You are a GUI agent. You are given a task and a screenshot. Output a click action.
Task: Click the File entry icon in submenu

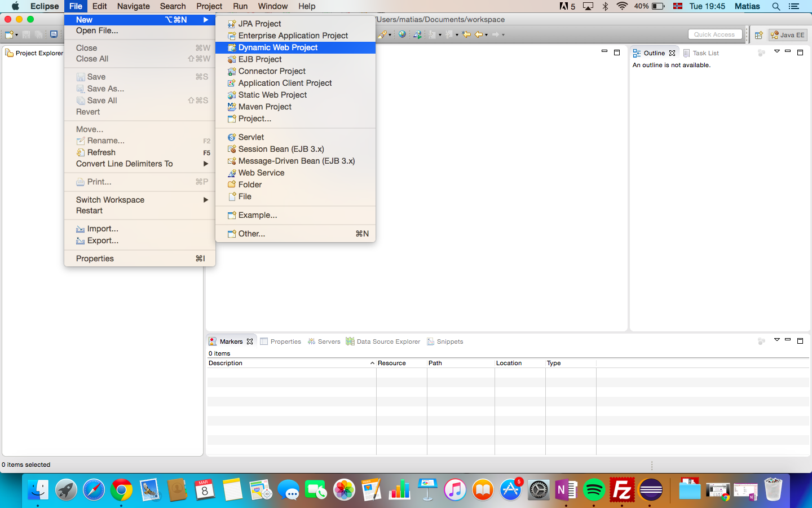(231, 196)
